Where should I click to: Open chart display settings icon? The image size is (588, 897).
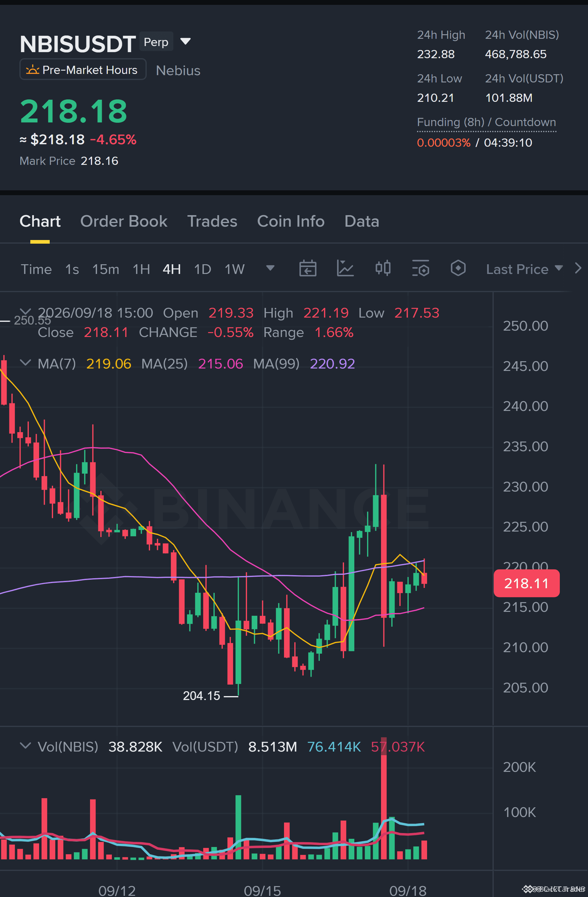click(x=420, y=268)
